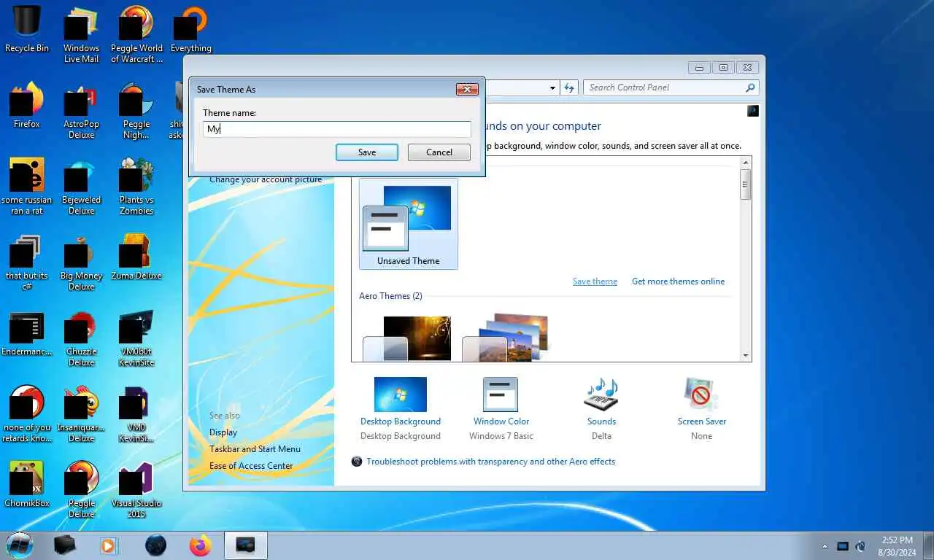
Task: Select the Insaniquarium Deluxe desktop icon
Action: [x=81, y=414]
